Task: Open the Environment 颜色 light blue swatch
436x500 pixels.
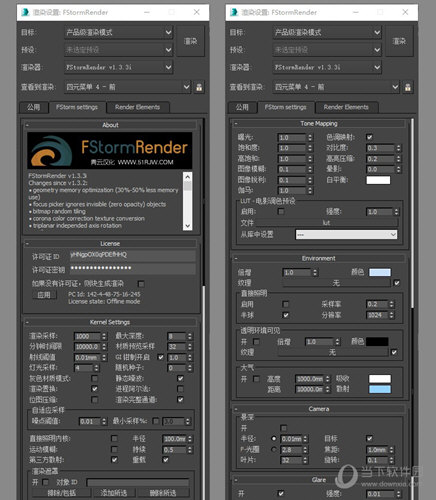Action: pyautogui.click(x=380, y=272)
